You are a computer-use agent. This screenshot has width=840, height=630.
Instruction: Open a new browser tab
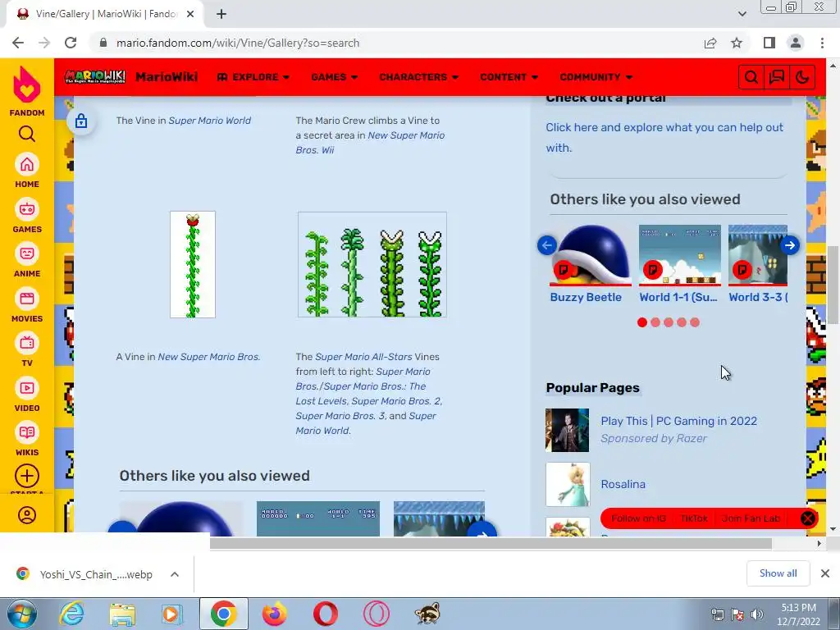221,15
